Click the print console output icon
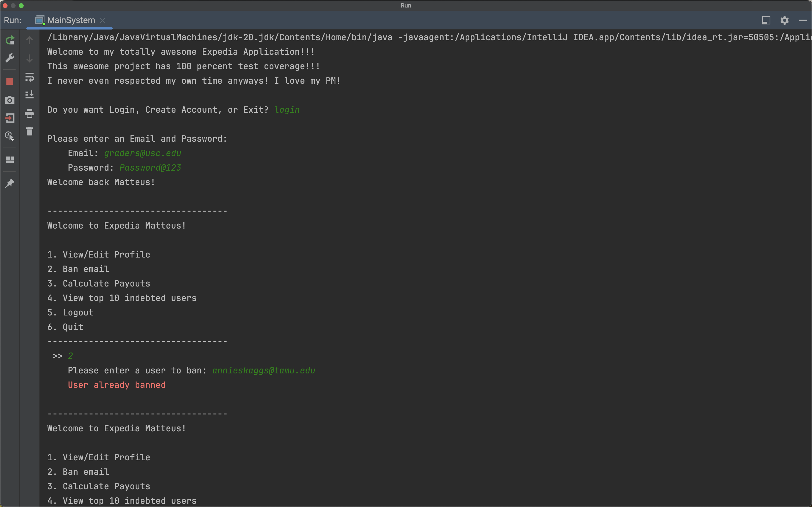Screen dimensions: 812x507 click(30, 114)
